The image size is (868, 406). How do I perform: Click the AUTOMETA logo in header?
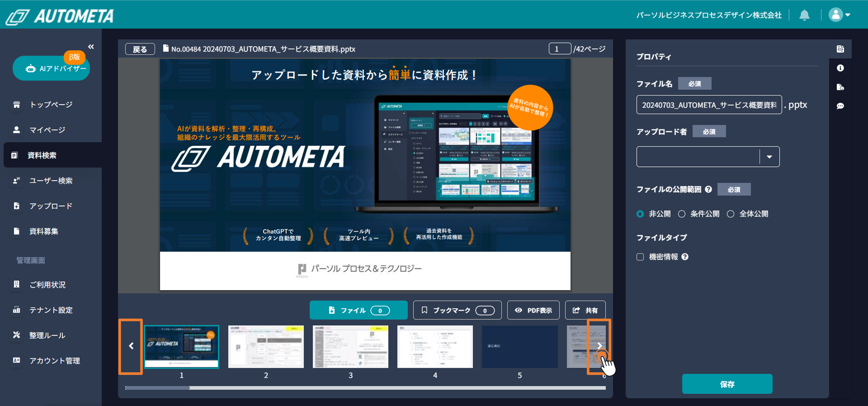(x=60, y=16)
